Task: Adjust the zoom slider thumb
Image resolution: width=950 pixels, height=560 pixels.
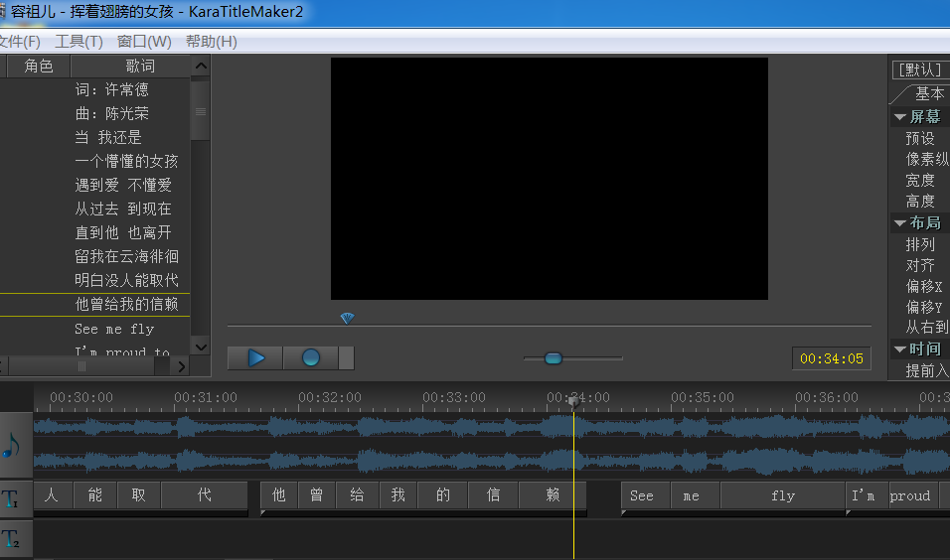Action: [x=554, y=358]
